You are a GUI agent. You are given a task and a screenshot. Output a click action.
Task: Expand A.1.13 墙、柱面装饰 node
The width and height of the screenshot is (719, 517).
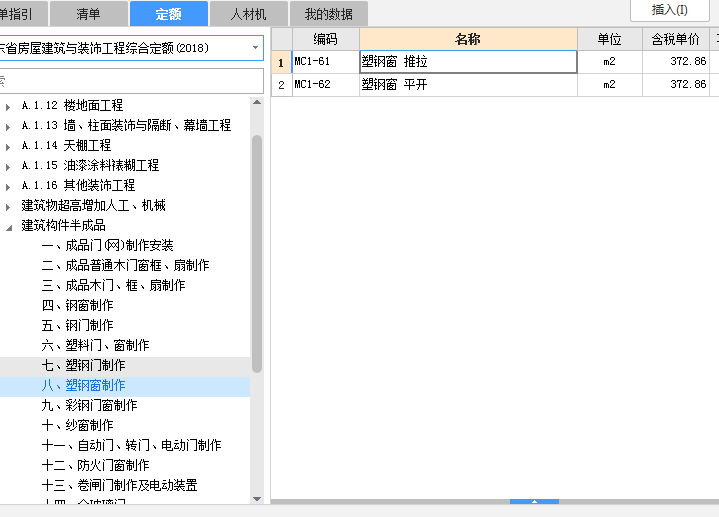click(x=7, y=127)
